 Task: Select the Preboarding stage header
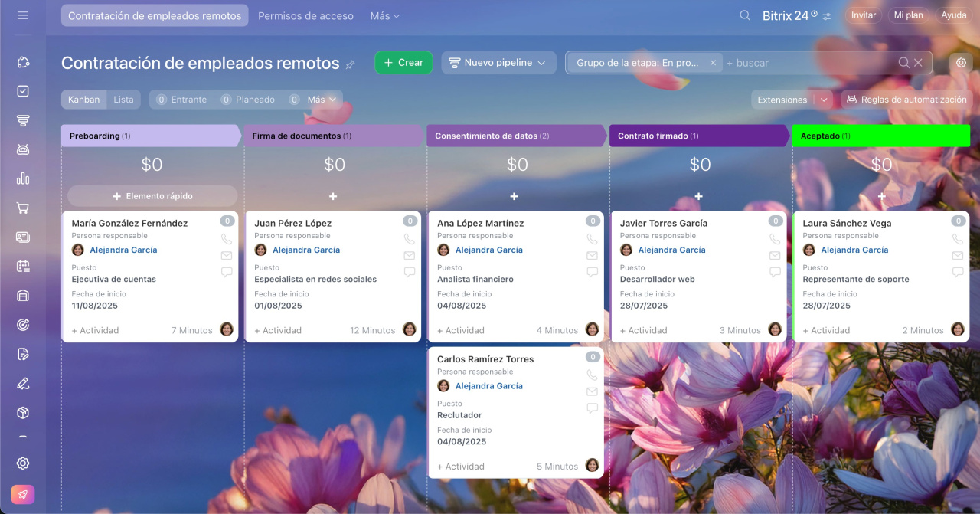[151, 136]
